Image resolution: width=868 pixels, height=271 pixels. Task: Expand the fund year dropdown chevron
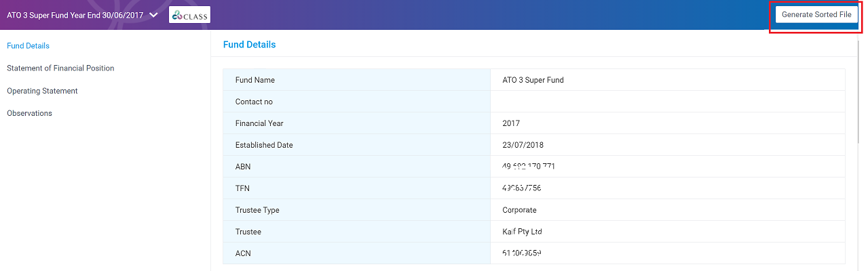tap(153, 15)
